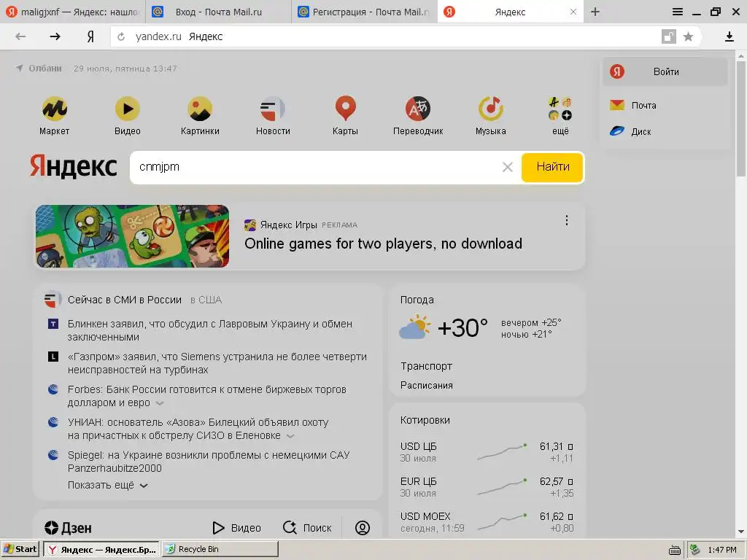Viewport: 747px width, 560px height.
Task: Click the Yandex Я home button in toolbar
Action: point(90,36)
